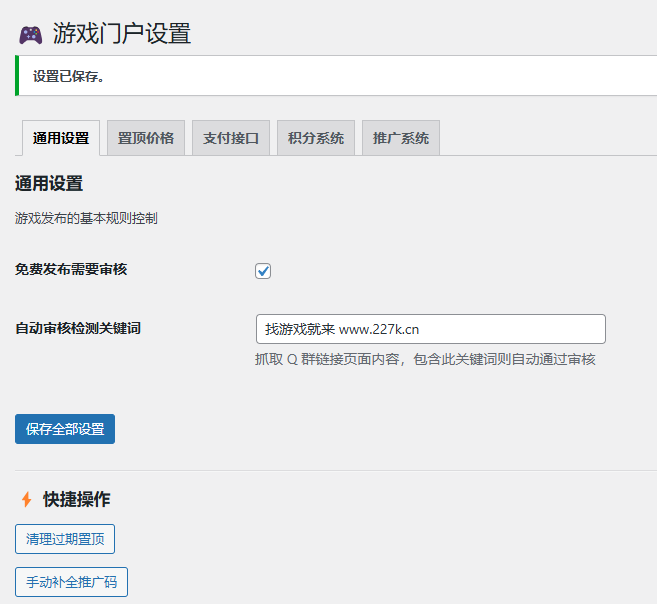The image size is (657, 604).
Task: Open the 支付接口 tab
Action: 231,138
